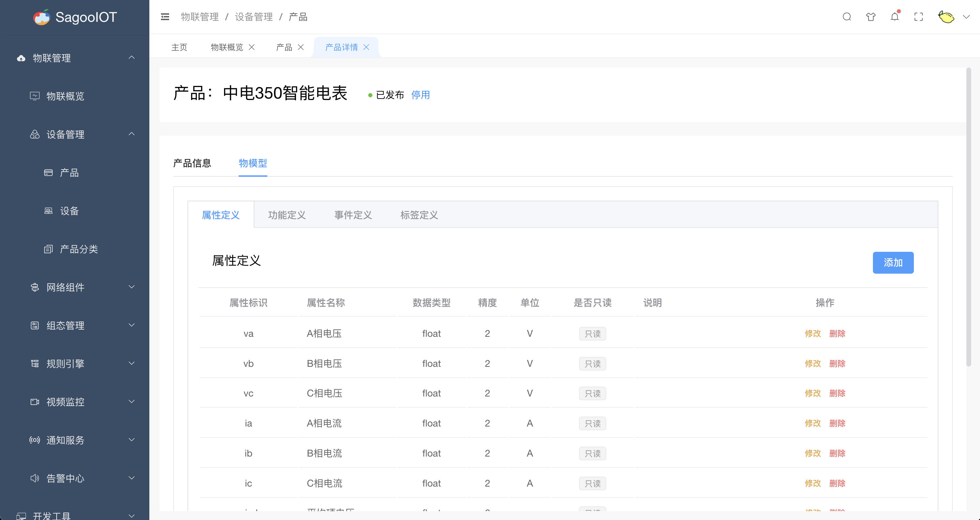Click the sidebar collapse hamburger icon

click(165, 17)
